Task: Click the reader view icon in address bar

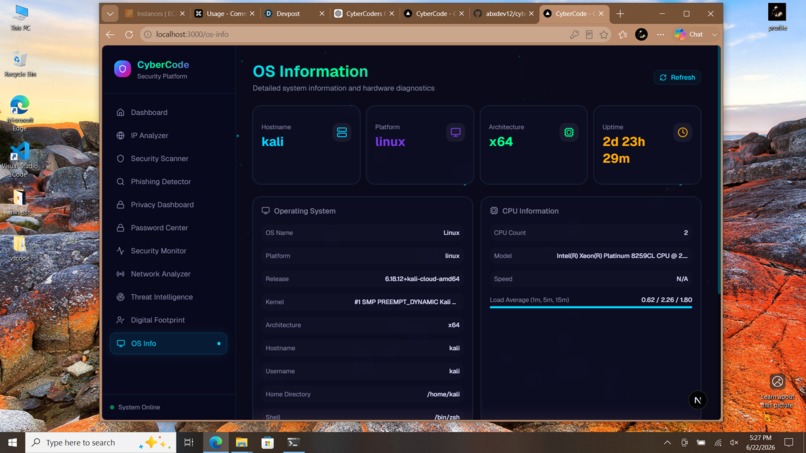Action: [589, 34]
